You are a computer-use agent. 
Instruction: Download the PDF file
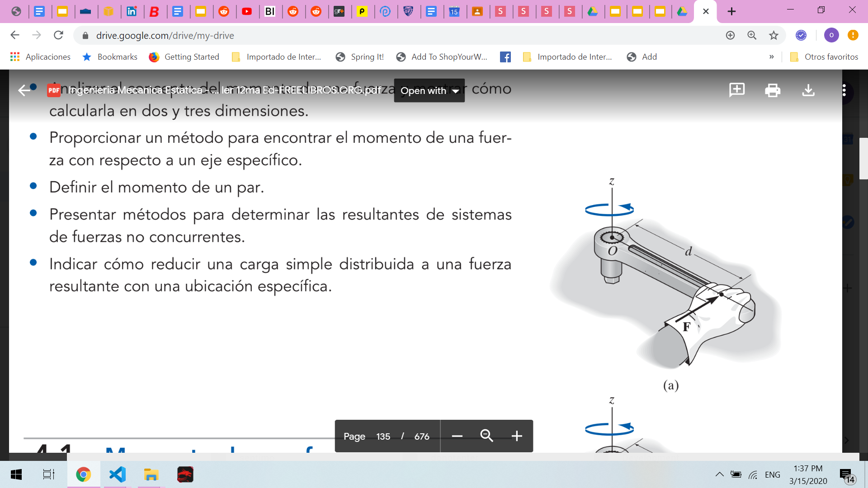tap(808, 90)
